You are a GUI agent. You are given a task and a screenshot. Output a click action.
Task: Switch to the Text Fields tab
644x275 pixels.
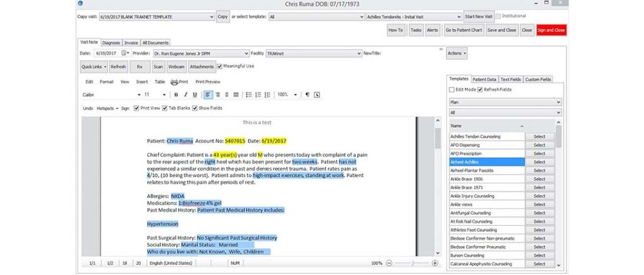click(511, 79)
